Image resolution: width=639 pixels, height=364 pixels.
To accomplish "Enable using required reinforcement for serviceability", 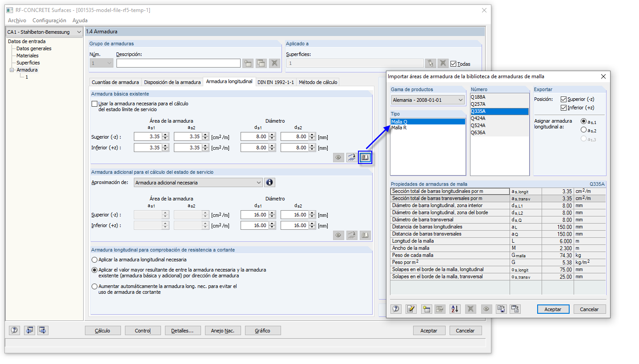I will click(94, 104).
